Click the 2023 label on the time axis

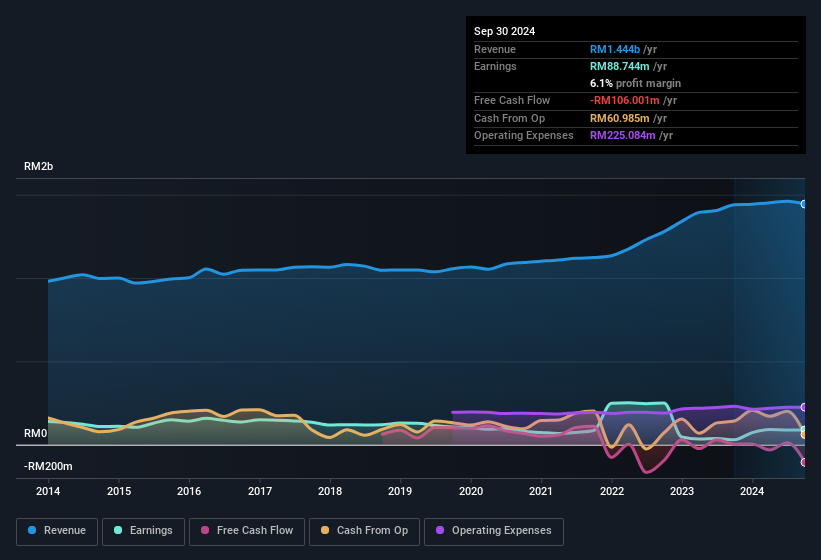tap(682, 491)
